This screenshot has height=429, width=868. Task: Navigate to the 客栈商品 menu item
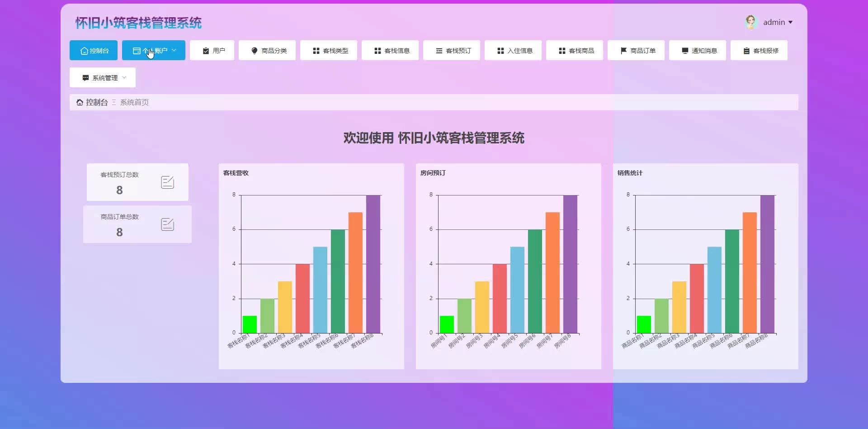[x=575, y=50]
